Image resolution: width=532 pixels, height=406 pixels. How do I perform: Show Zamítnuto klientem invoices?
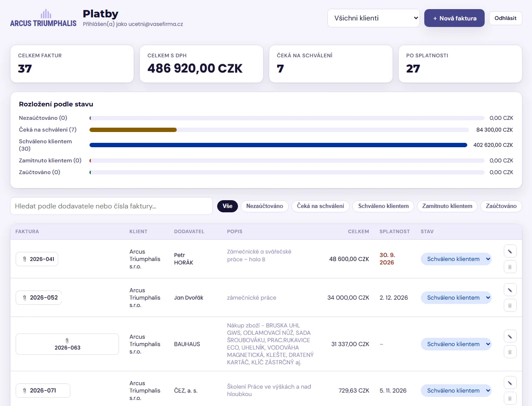tap(447, 206)
